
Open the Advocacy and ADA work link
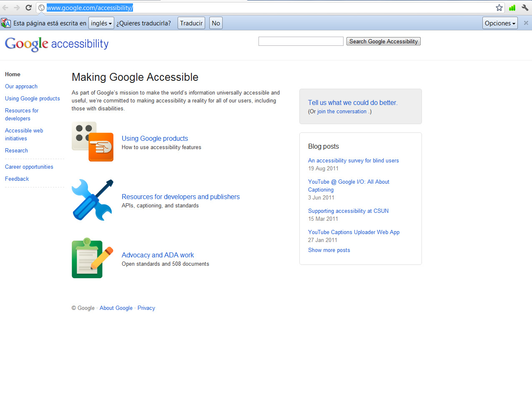pos(158,255)
